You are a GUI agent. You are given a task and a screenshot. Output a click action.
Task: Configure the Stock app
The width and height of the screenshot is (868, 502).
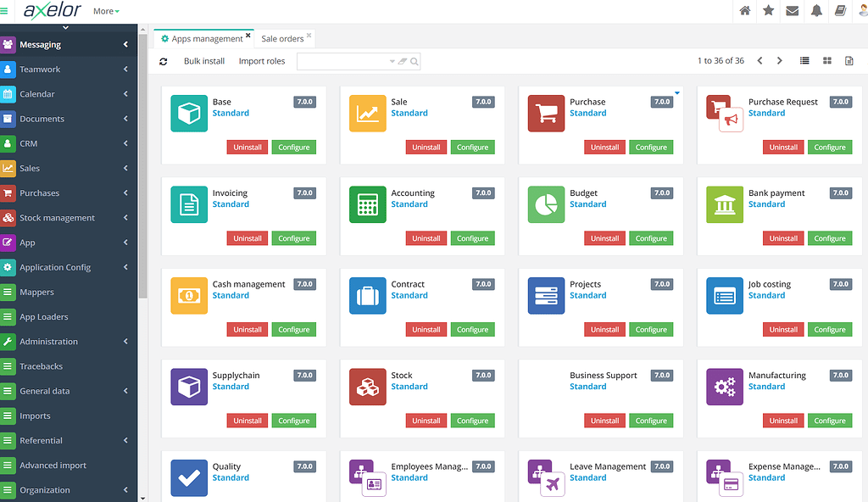tap(472, 421)
